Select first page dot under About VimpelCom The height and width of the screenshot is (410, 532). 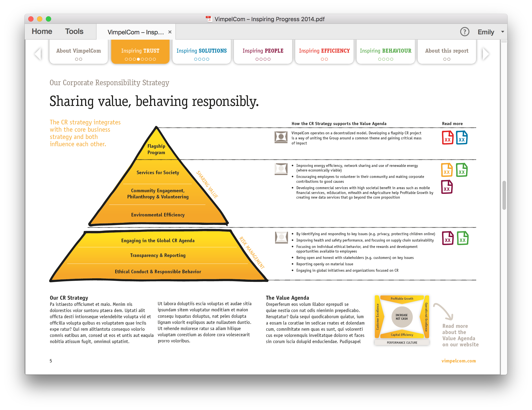76,59
